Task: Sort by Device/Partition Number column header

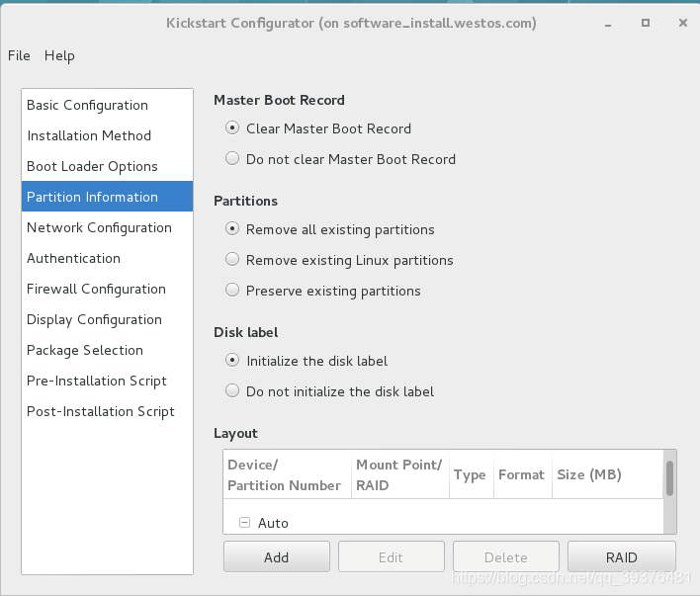Action: point(287,474)
